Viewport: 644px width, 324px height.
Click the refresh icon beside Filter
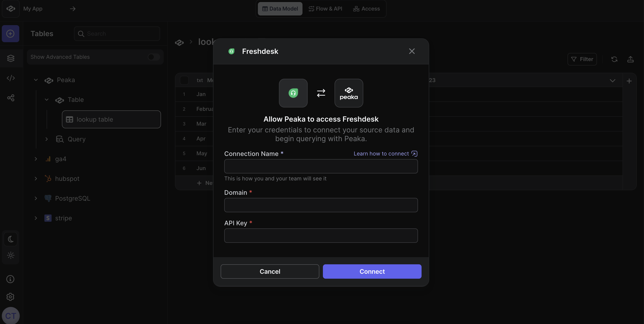(x=614, y=59)
